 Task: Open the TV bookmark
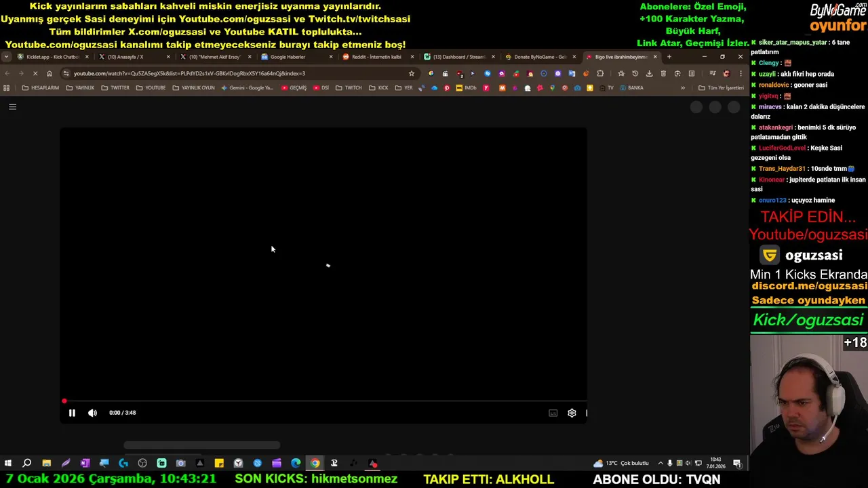[606, 88]
